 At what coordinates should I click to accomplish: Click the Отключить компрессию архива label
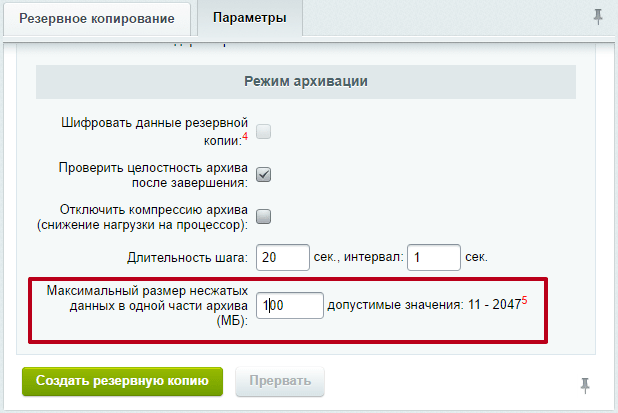point(142,217)
